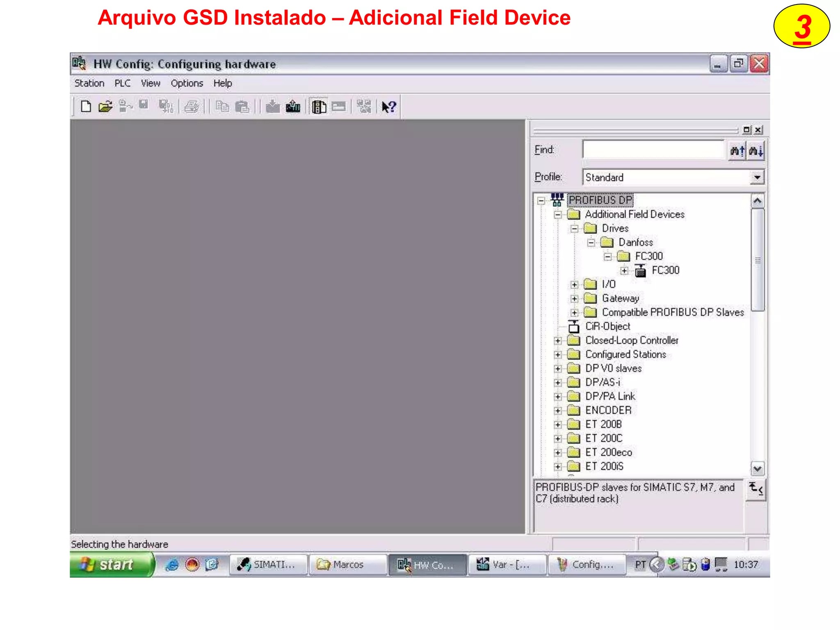Click the PROFIBUS DP network icon
The image size is (840, 630).
tap(557, 200)
